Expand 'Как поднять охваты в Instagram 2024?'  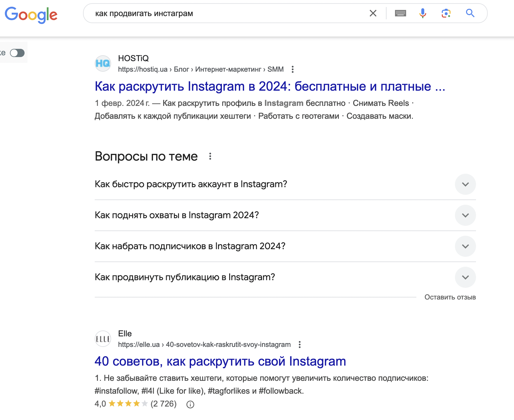click(465, 215)
